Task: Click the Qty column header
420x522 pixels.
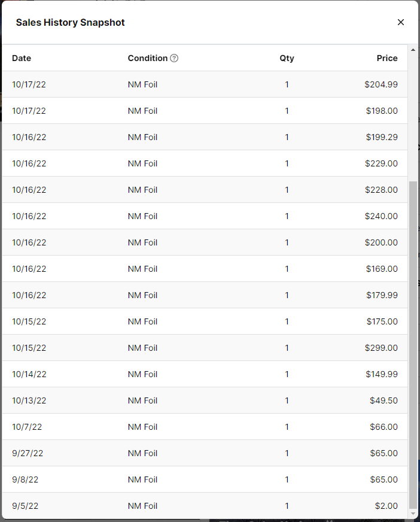Action: [287, 58]
